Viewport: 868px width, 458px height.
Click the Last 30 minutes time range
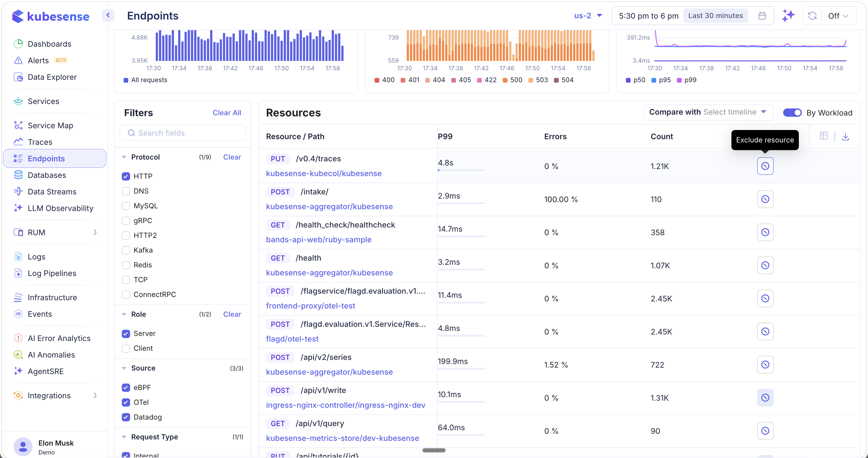coord(715,16)
